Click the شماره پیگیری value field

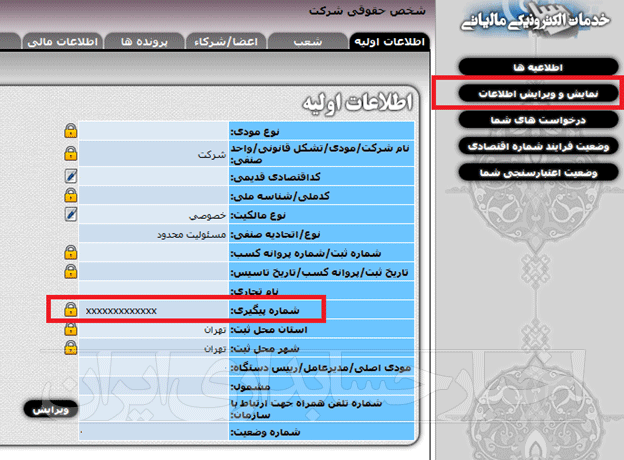pyautogui.click(x=154, y=310)
